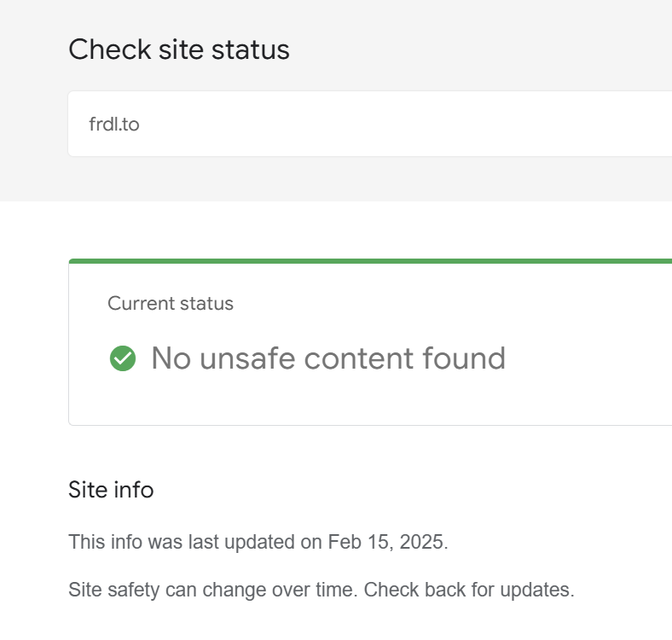The width and height of the screenshot is (672, 640).
Task: Click the 'Current status' label
Action: (x=171, y=303)
